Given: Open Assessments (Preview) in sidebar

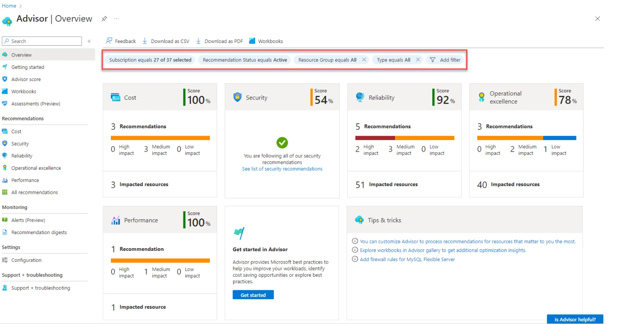Looking at the screenshot, I should [36, 104].
